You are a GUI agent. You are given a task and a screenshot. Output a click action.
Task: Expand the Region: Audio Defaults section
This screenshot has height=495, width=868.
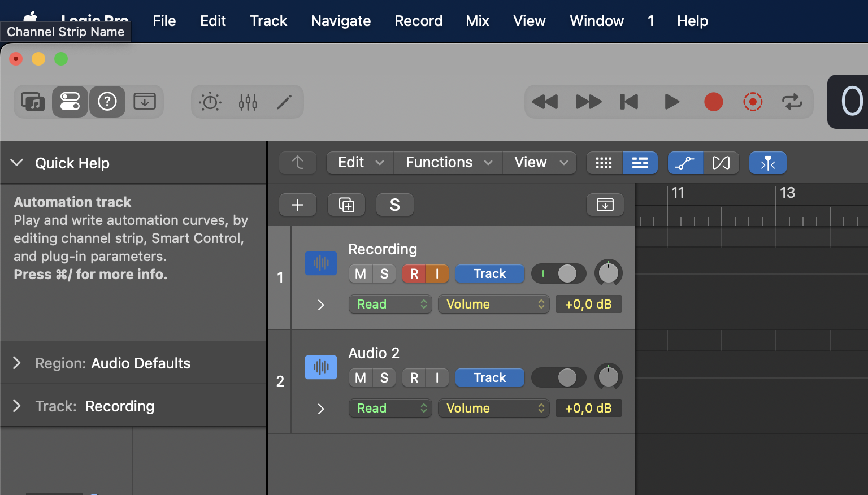point(17,363)
